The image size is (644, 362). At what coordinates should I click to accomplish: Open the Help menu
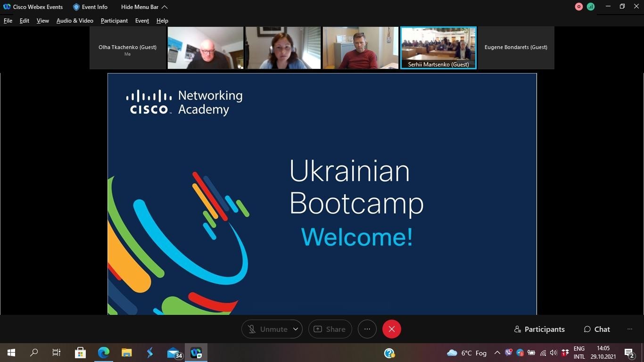[x=162, y=21]
